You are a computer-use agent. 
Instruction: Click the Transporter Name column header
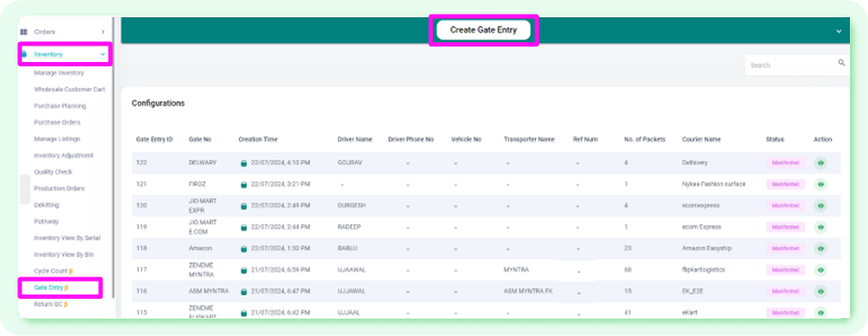click(529, 140)
